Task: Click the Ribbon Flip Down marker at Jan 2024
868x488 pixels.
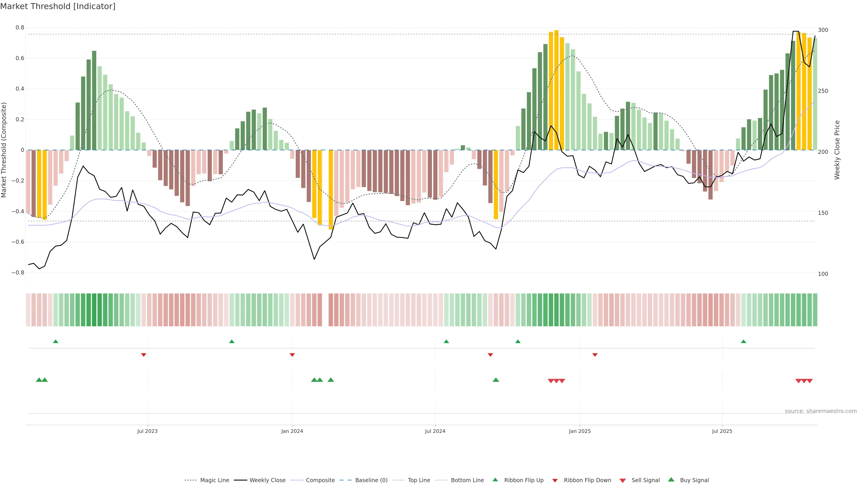Action: 292,355
